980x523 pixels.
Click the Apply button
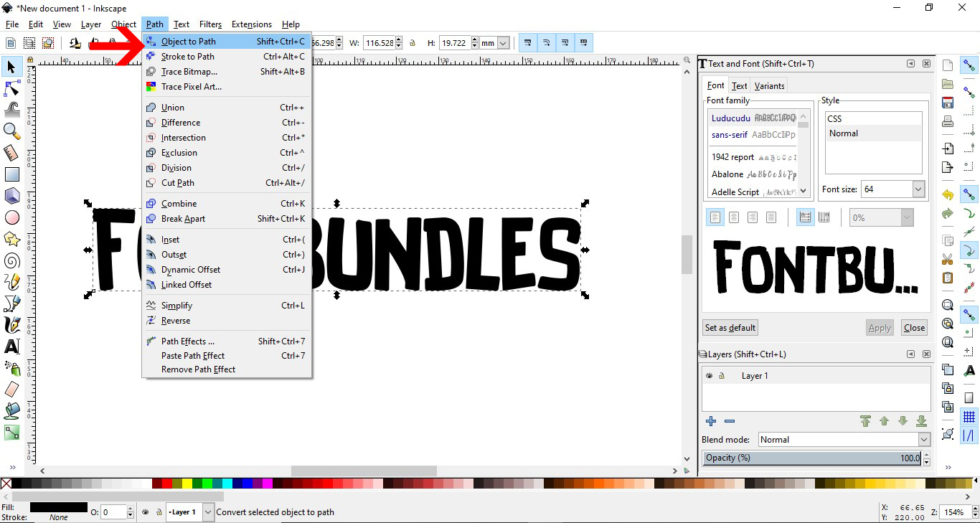pos(880,328)
